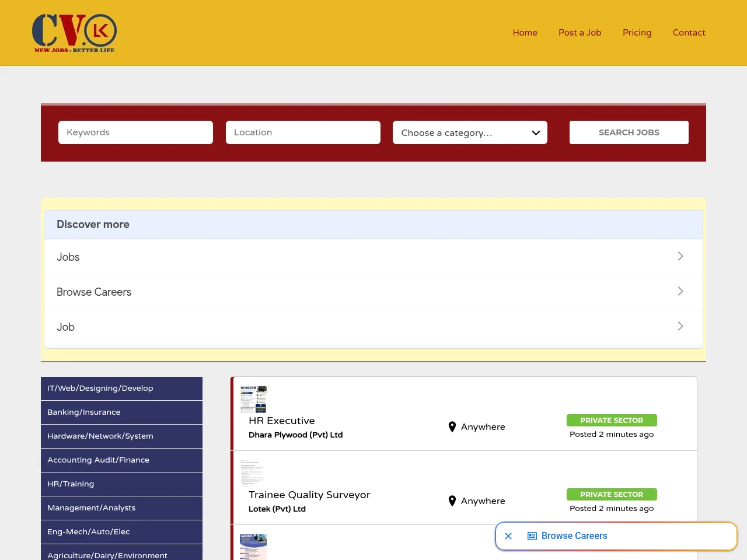The image size is (747, 560).
Task: Click Private Sector badge on HR Executive
Action: 612,421
